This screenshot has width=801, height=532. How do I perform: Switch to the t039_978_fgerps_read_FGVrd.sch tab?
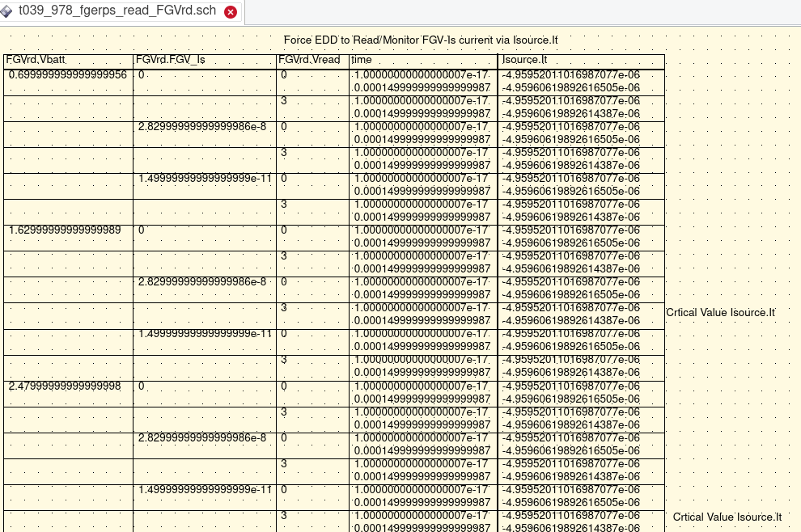click(117, 11)
